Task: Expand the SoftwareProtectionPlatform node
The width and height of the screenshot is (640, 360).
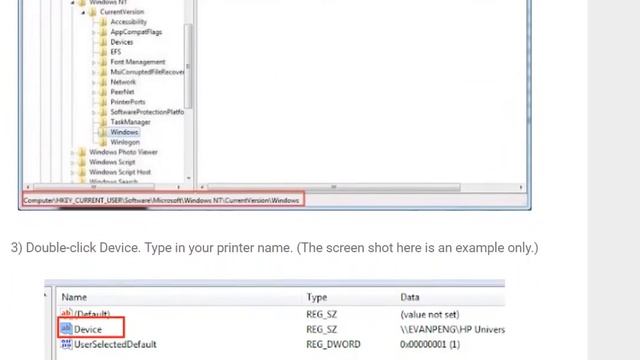Action: (93, 112)
